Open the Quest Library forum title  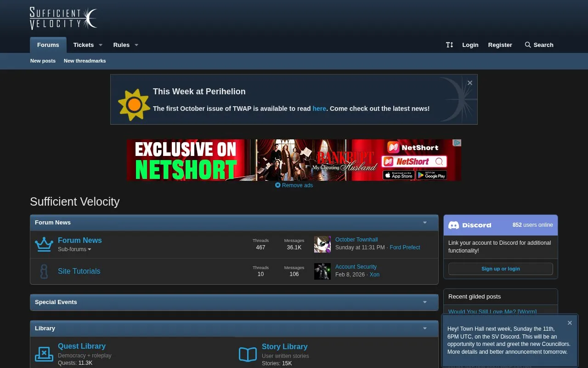pyautogui.click(x=82, y=346)
